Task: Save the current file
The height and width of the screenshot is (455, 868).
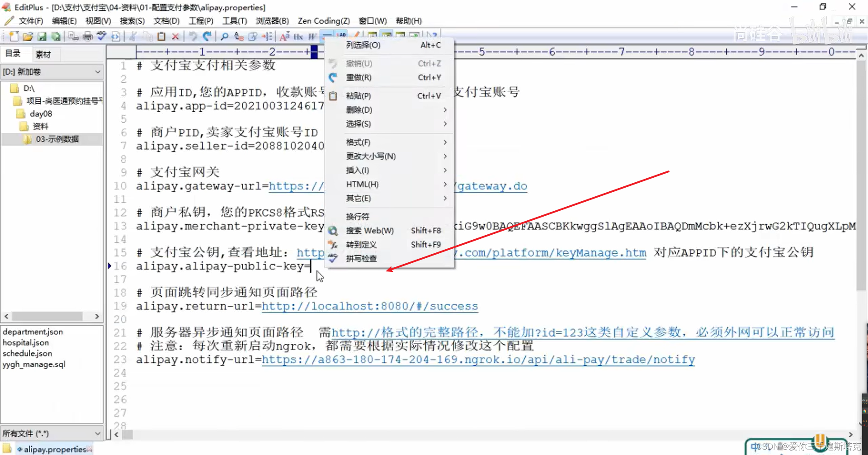Action: (x=42, y=36)
